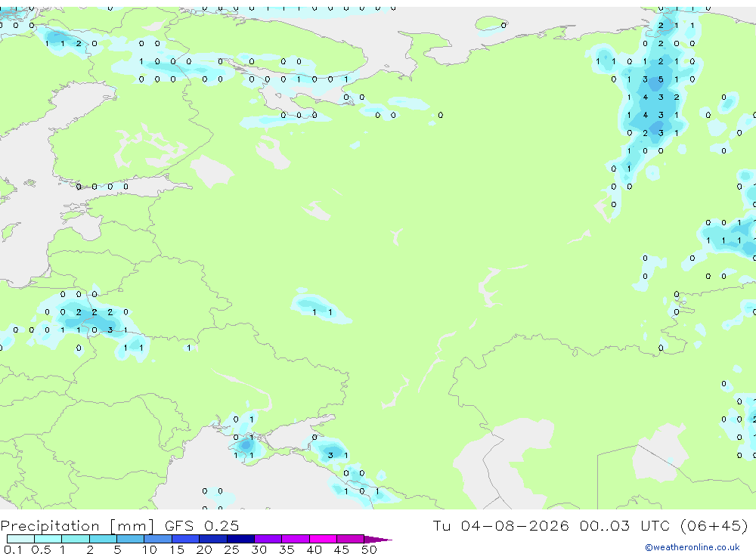This screenshot has width=756, height=554.
Task: Pick the legend swatch between 5 and 10
Action: coord(131,539)
